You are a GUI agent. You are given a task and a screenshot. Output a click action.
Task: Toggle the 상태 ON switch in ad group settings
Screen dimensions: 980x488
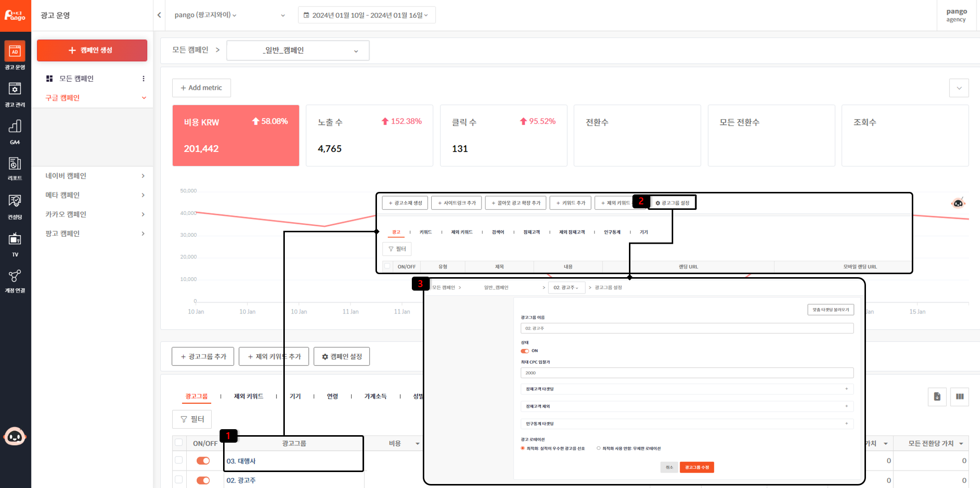(525, 351)
